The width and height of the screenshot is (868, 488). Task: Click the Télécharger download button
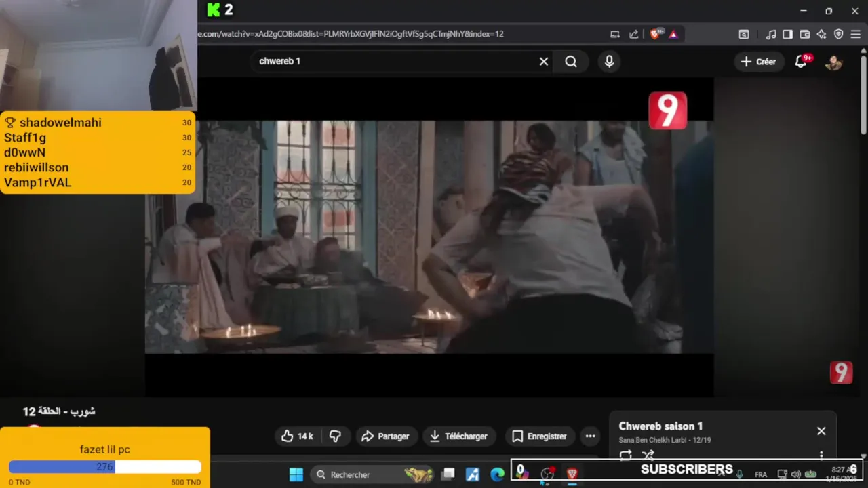coord(458,436)
